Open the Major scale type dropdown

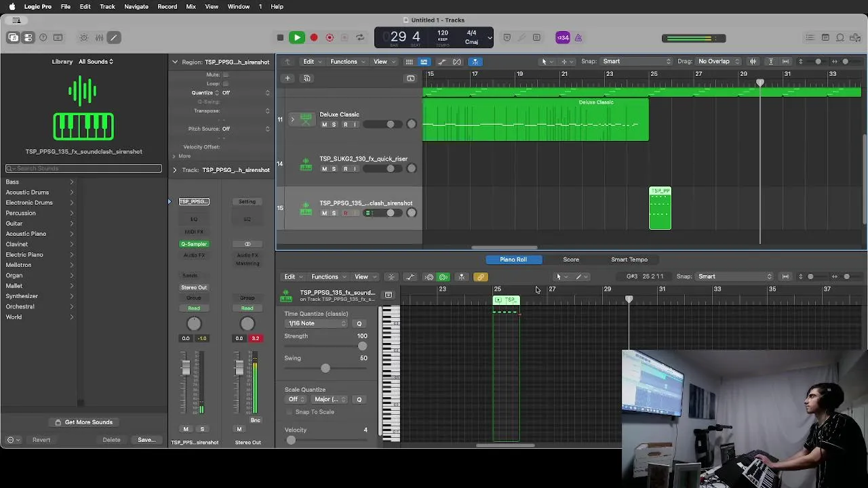click(330, 399)
